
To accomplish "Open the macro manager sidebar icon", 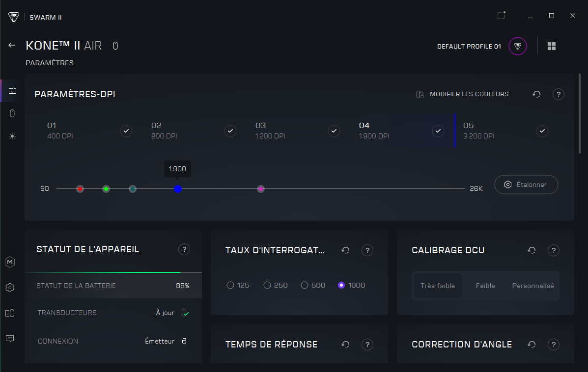I will tap(10, 262).
